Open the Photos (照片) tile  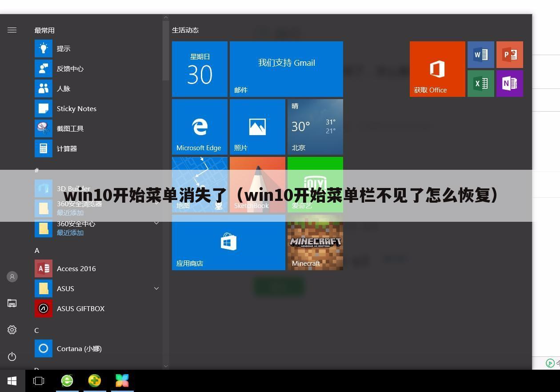(257, 127)
